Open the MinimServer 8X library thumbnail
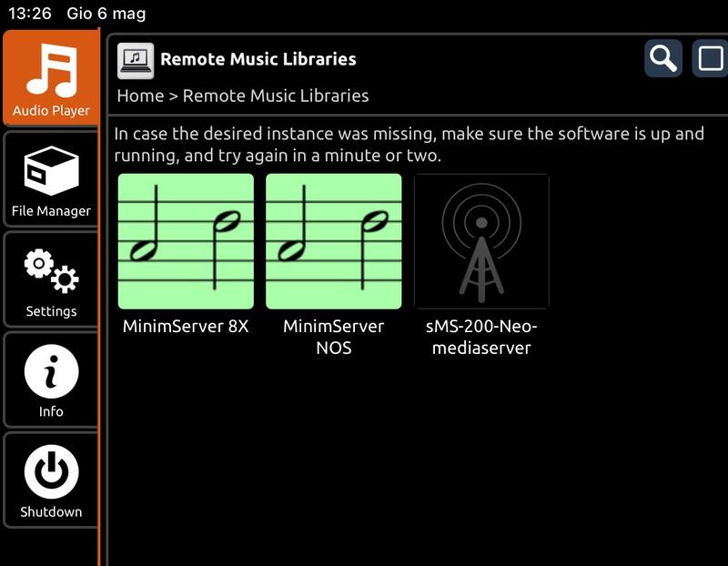The height and width of the screenshot is (566, 728). [186, 241]
